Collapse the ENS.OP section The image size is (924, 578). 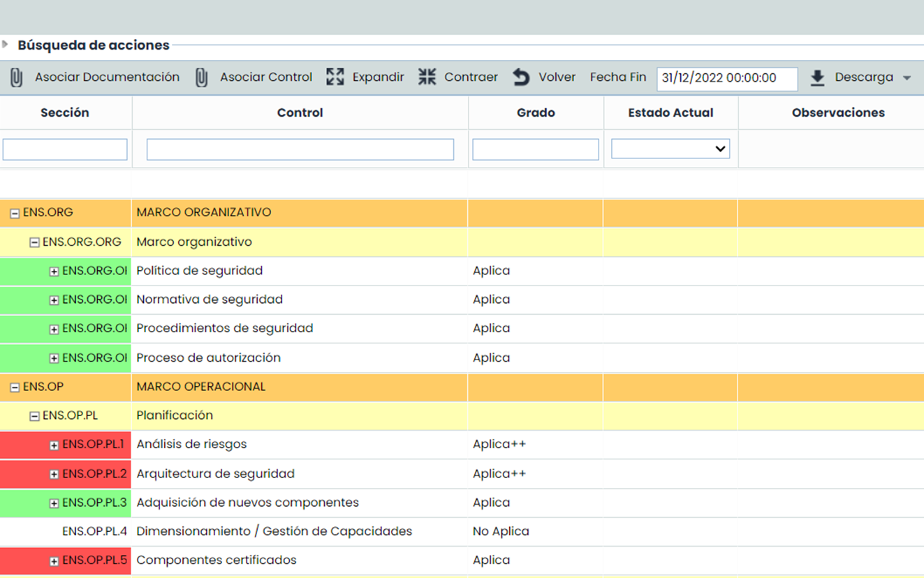pyautogui.click(x=15, y=387)
